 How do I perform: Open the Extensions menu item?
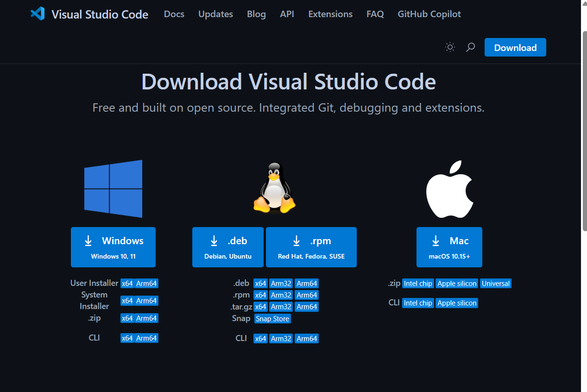[330, 14]
